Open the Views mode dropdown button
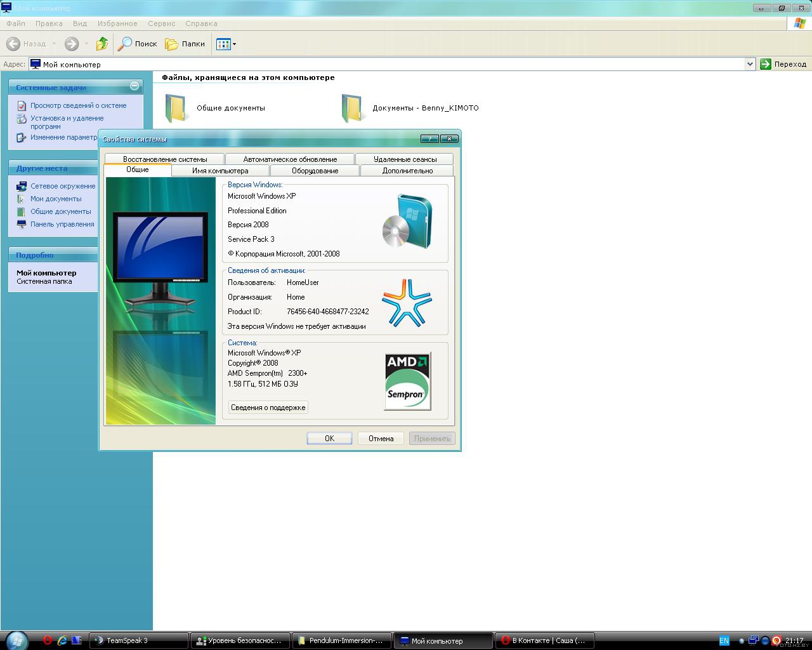The image size is (812, 650). (226, 44)
